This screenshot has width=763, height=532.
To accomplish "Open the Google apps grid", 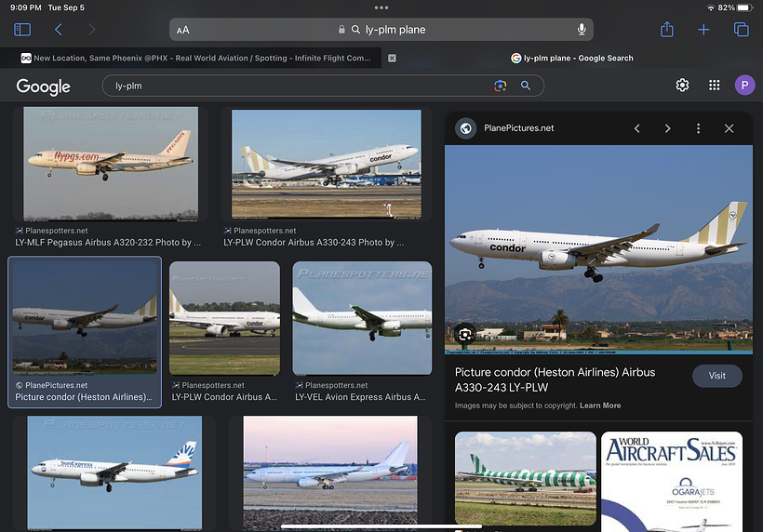I will pyautogui.click(x=714, y=85).
